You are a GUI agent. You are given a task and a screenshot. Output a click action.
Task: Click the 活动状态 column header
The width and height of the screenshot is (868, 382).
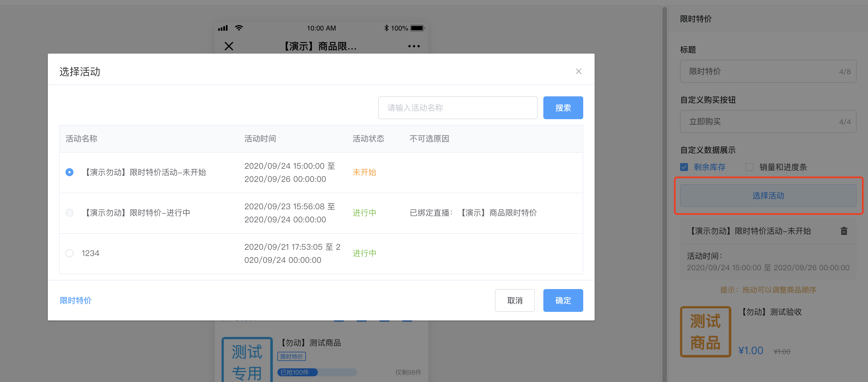coord(368,139)
